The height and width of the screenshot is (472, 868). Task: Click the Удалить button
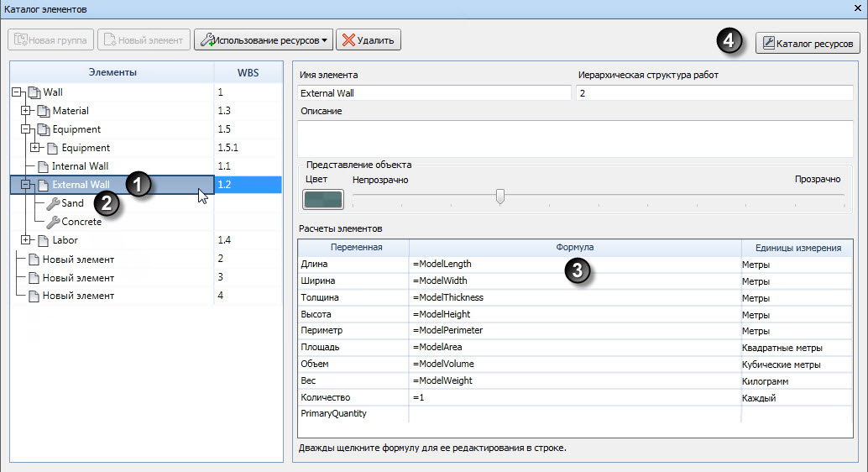pos(369,39)
